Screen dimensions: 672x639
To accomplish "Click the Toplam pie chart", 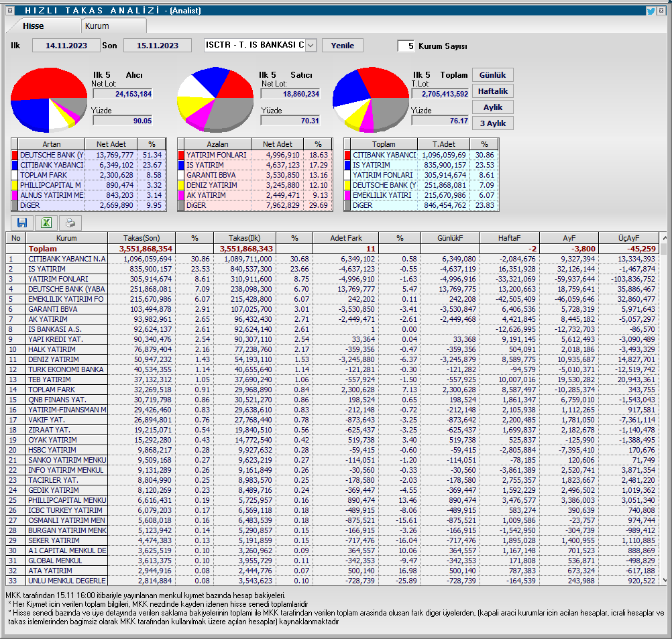I will click(x=371, y=100).
